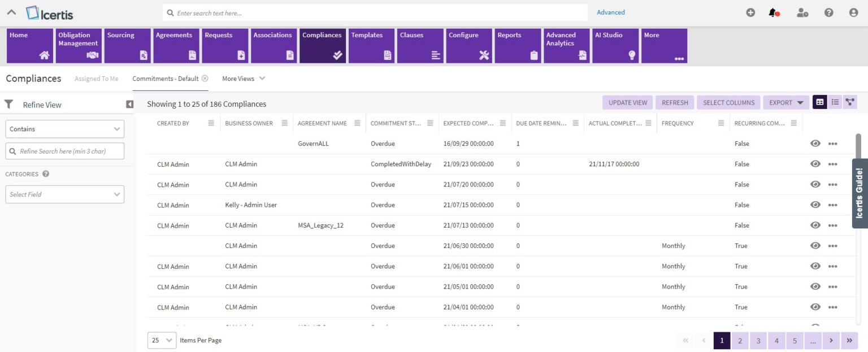The image size is (868, 352).
Task: Click page 3 in the pagination bar
Action: [758, 340]
